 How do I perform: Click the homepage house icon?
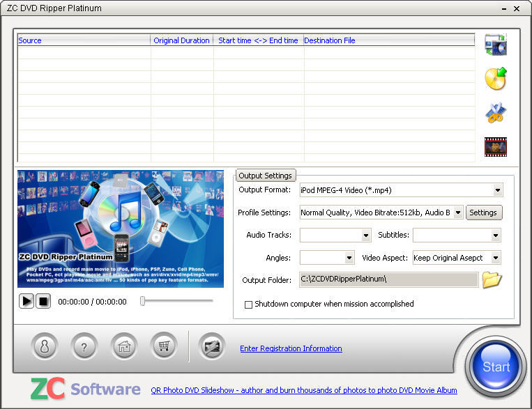[x=124, y=346]
